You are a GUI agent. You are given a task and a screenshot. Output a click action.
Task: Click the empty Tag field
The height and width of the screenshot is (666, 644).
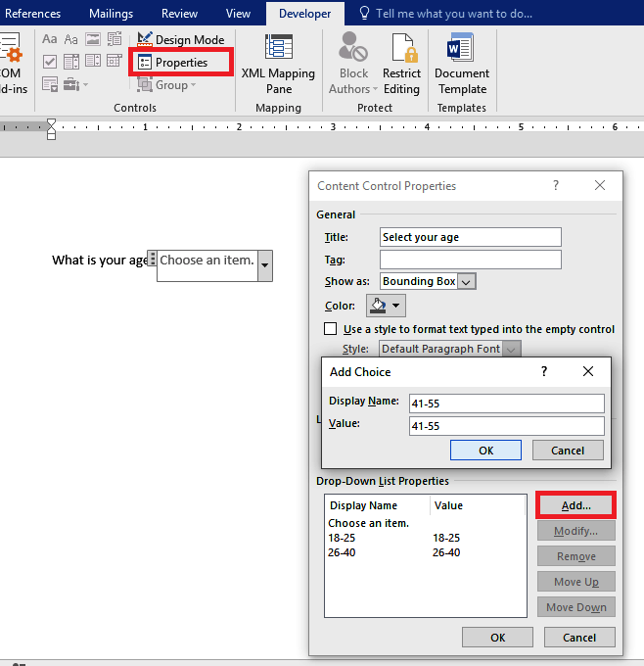coord(471,260)
